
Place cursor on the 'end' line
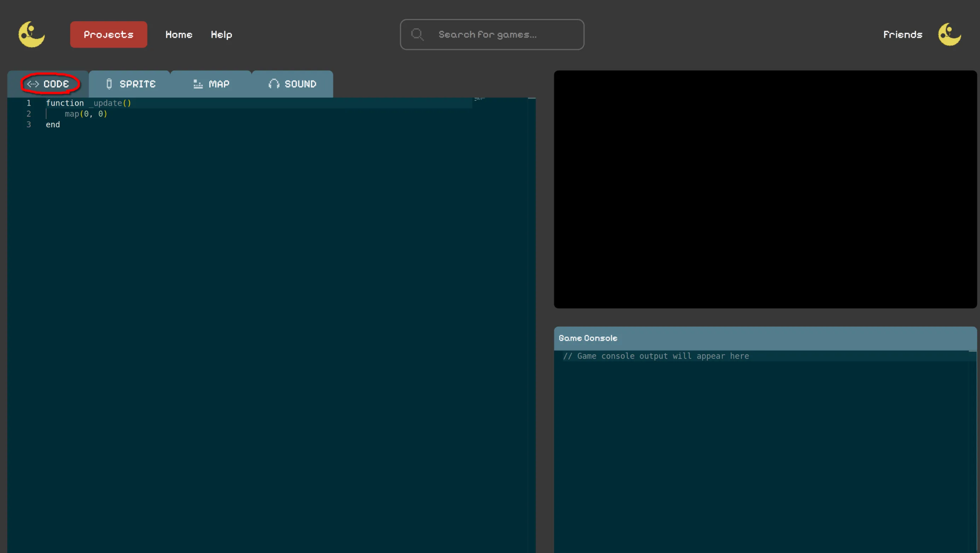click(53, 124)
